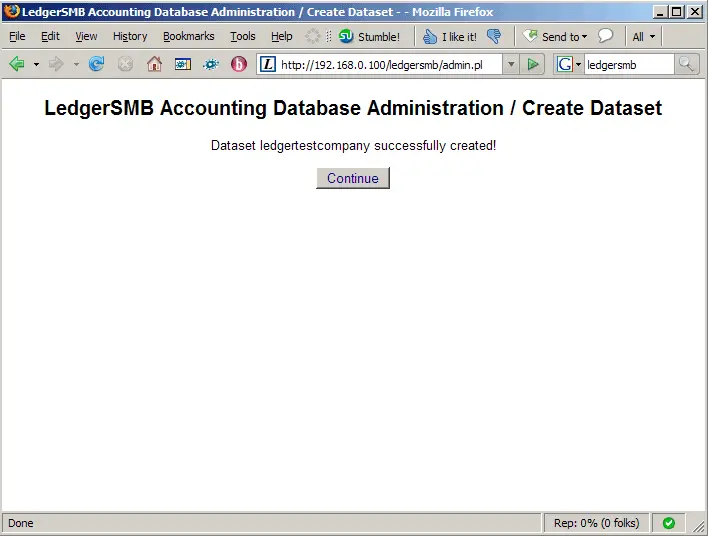This screenshot has width=708, height=536.
Task: Open the Bookmarks menu
Action: [189, 36]
